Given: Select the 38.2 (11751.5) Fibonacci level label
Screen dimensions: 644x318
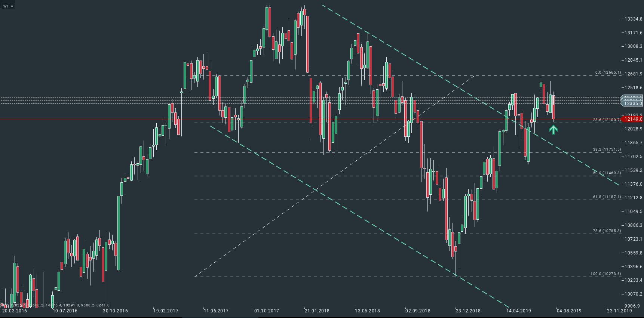Looking at the screenshot, I should tap(607, 149).
